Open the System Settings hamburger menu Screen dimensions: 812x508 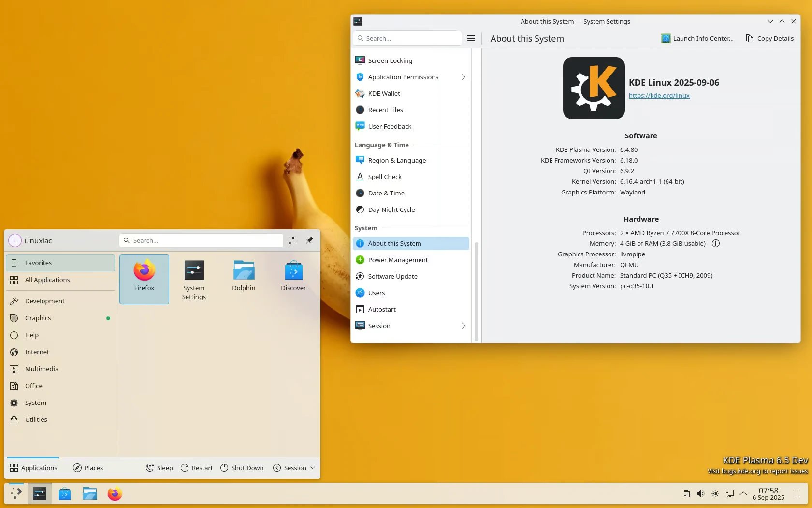pyautogui.click(x=471, y=38)
